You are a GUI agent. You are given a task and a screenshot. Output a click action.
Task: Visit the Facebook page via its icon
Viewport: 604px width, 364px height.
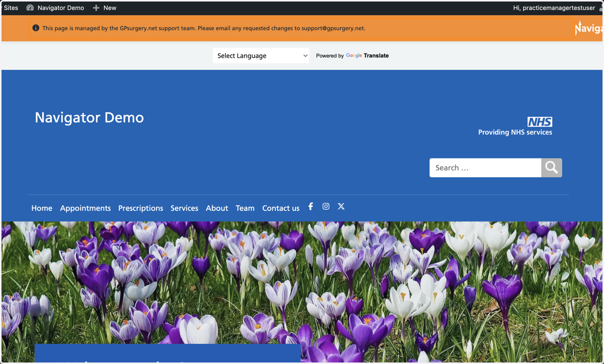311,206
